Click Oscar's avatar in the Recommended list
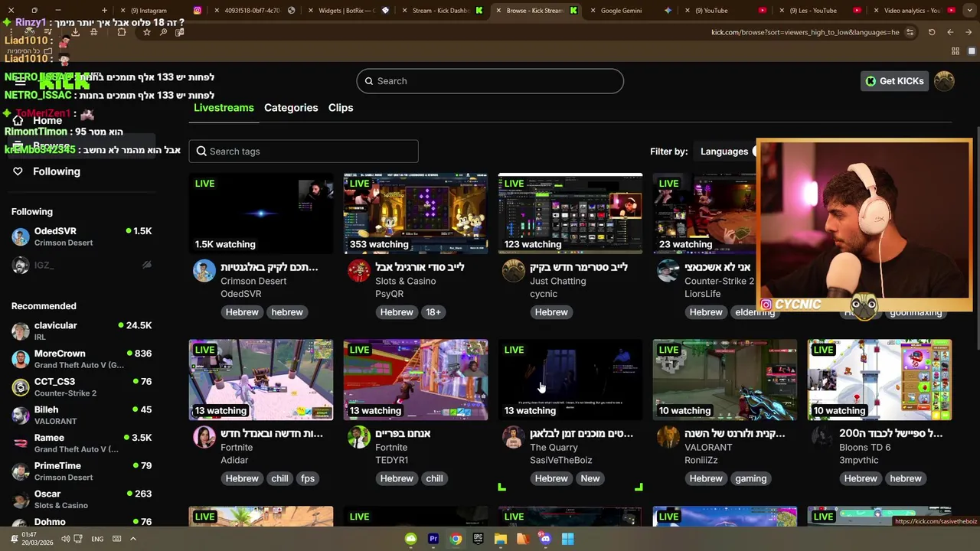The image size is (980, 551). click(x=21, y=499)
